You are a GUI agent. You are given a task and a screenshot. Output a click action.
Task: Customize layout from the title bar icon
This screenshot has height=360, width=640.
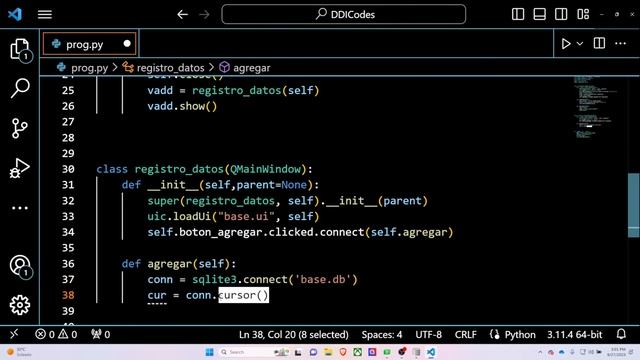click(583, 14)
